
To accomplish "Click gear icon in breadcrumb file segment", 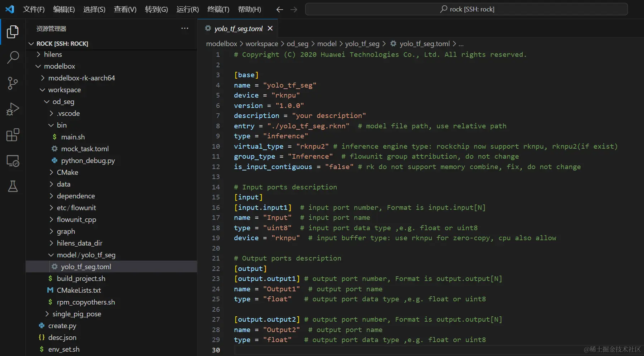I will coord(393,44).
